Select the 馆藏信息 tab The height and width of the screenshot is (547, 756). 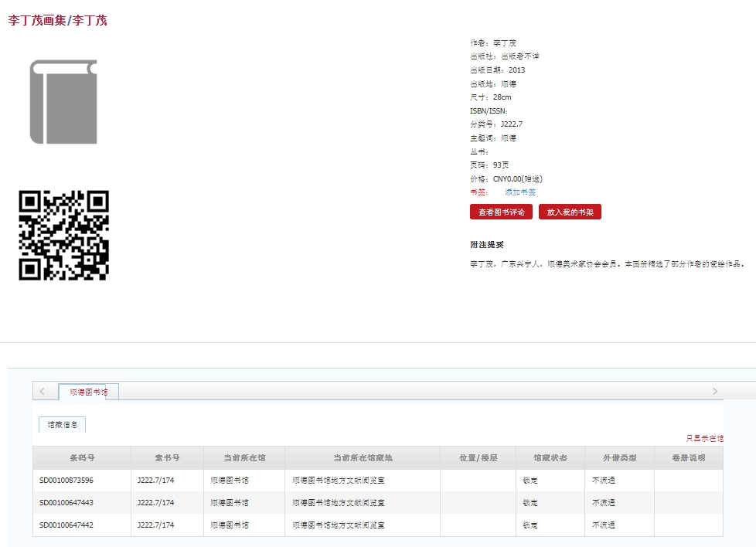(62, 425)
